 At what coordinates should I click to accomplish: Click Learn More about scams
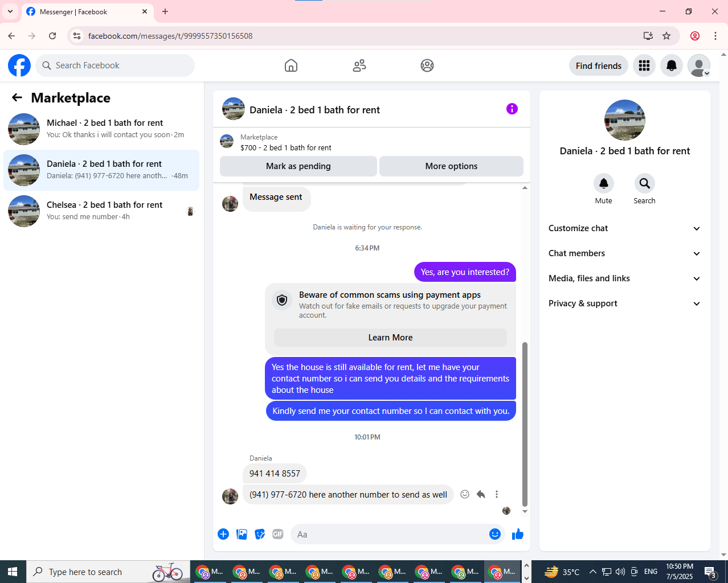click(390, 338)
